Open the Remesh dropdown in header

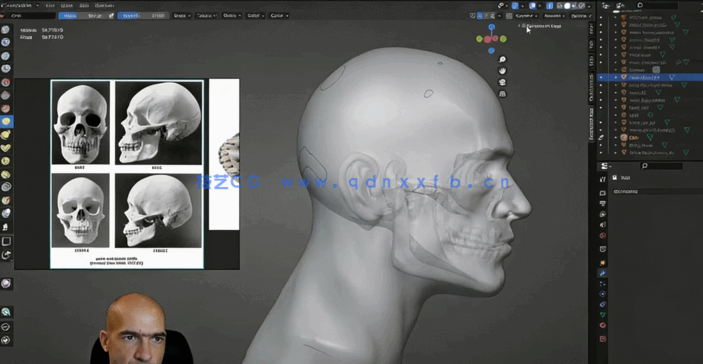pos(553,15)
